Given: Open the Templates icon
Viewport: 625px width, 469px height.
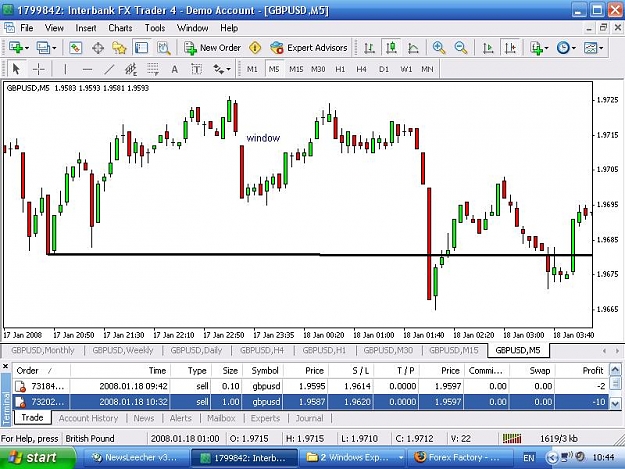Looking at the screenshot, I should [590, 48].
